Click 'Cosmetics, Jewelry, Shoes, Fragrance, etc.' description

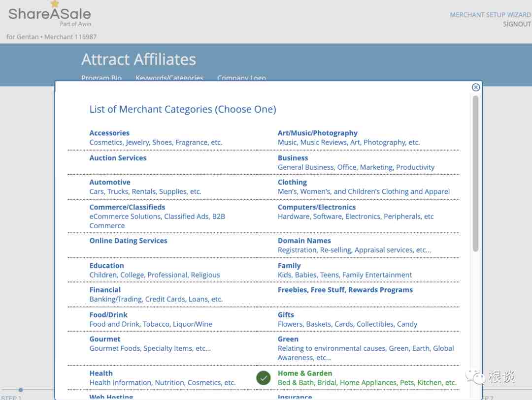156,142
